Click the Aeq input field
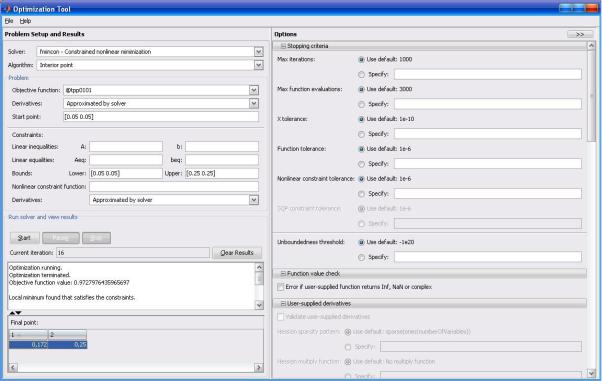Image resolution: width=602 pixels, height=381 pixels. [x=126, y=160]
